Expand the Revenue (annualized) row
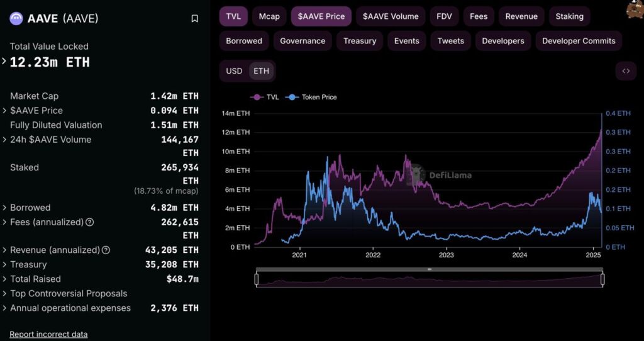This screenshot has width=644, height=341. tap(4, 250)
